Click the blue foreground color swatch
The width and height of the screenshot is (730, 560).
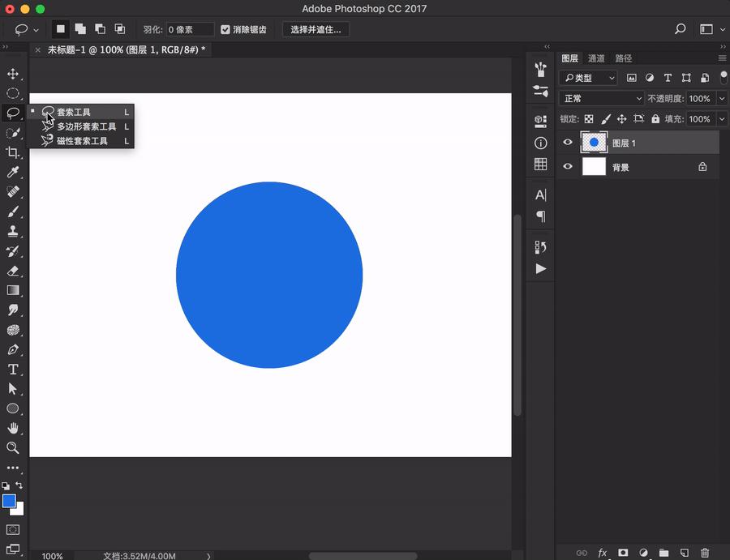pyautogui.click(x=9, y=502)
